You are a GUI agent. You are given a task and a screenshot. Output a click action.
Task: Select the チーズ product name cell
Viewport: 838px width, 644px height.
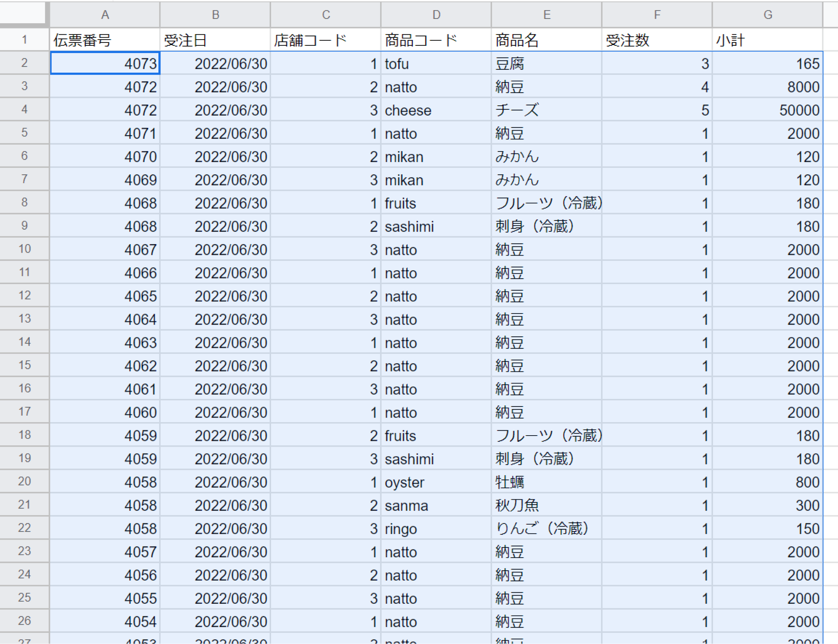tap(546, 110)
